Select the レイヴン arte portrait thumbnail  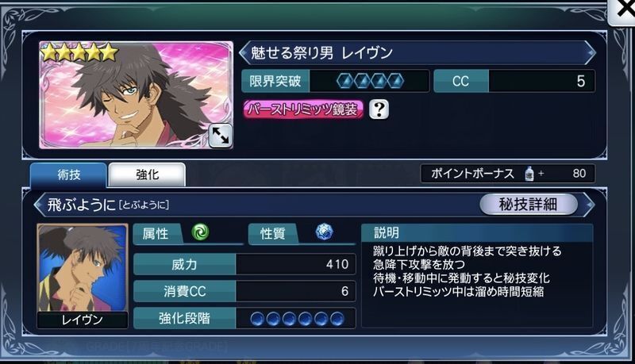pos(83,276)
